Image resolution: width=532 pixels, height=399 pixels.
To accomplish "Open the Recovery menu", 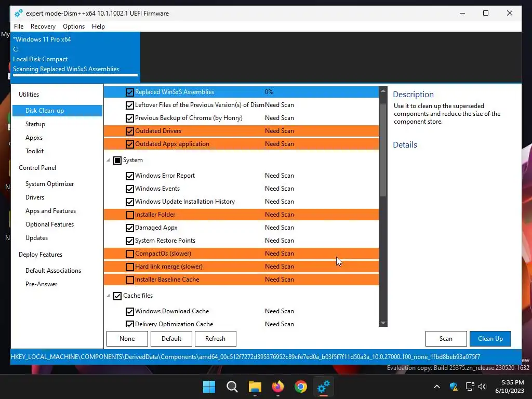I will click(x=43, y=26).
